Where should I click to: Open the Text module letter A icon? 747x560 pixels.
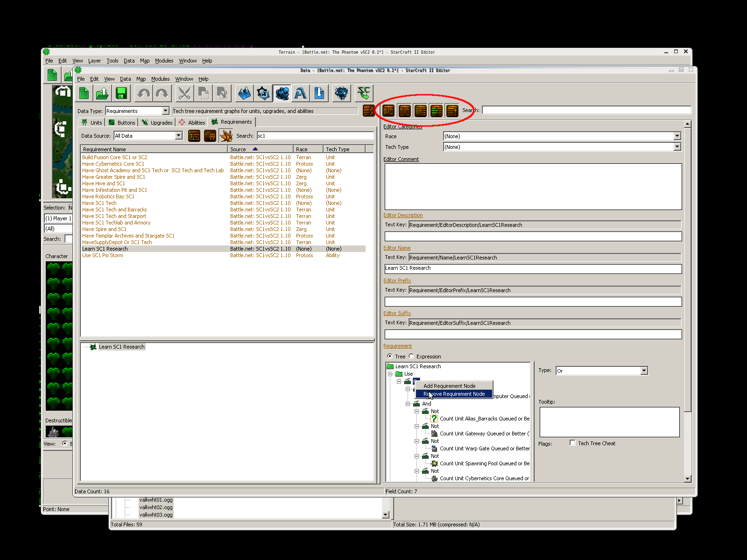301,94
